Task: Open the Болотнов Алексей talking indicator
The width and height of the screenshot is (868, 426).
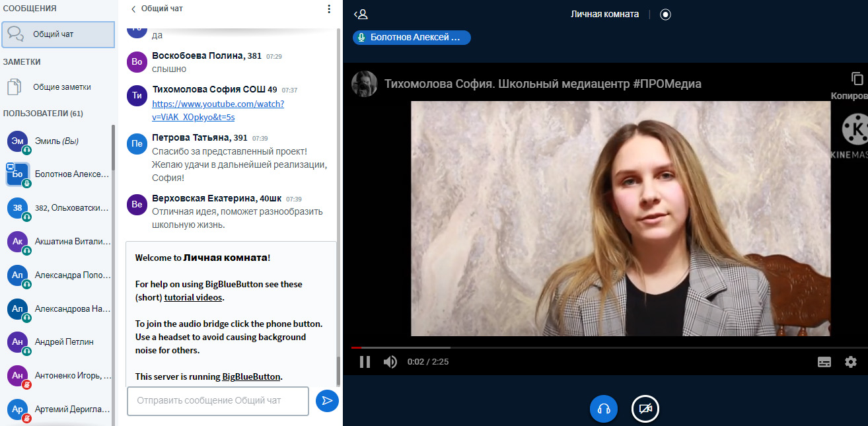Action: [412, 38]
